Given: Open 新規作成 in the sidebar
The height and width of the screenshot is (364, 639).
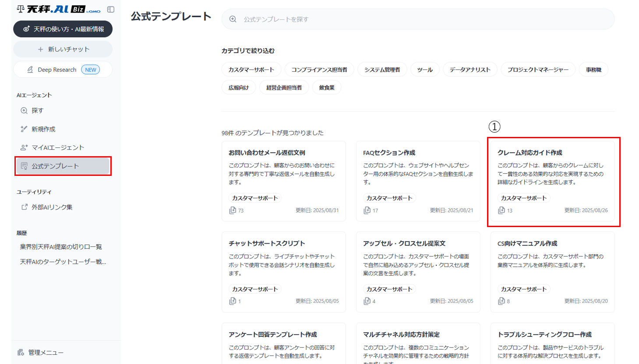Looking at the screenshot, I should 43,129.
